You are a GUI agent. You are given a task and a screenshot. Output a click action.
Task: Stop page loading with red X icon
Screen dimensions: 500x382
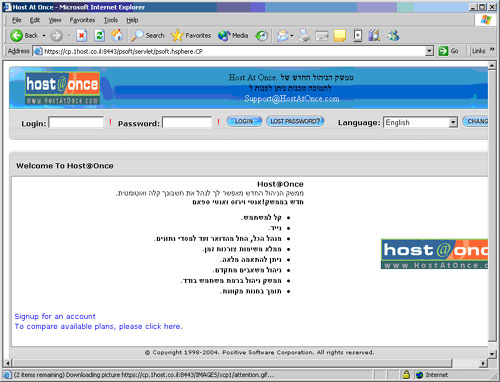click(82, 35)
